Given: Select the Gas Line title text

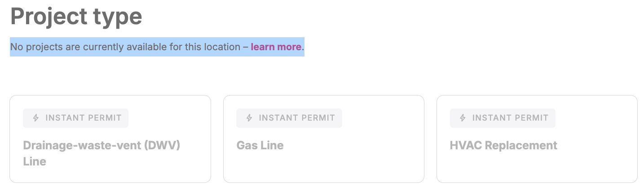Looking at the screenshot, I should 260,146.
